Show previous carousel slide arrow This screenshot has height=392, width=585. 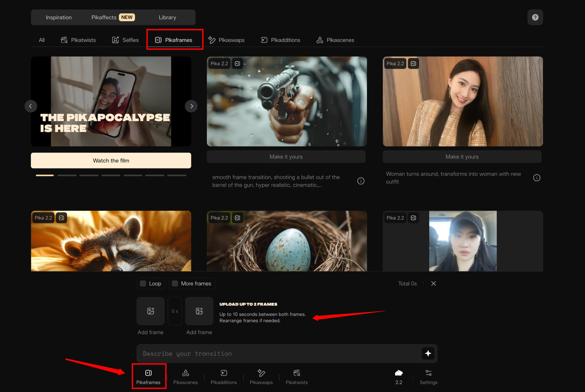coord(30,106)
